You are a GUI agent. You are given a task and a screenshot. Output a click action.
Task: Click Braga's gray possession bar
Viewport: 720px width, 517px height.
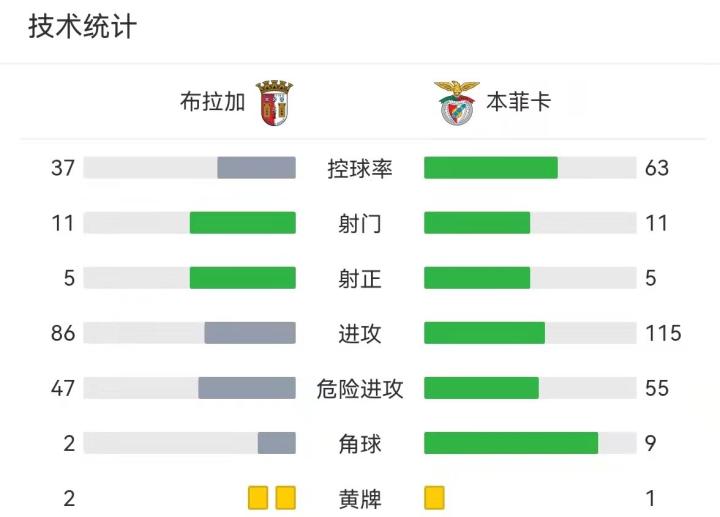point(256,168)
